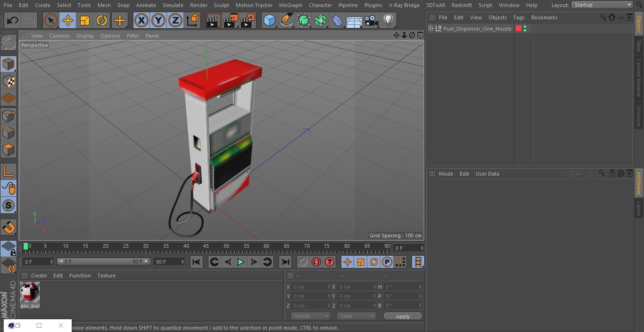The image size is (644, 332).
Task: Activate the Scale tool
Action: (85, 21)
